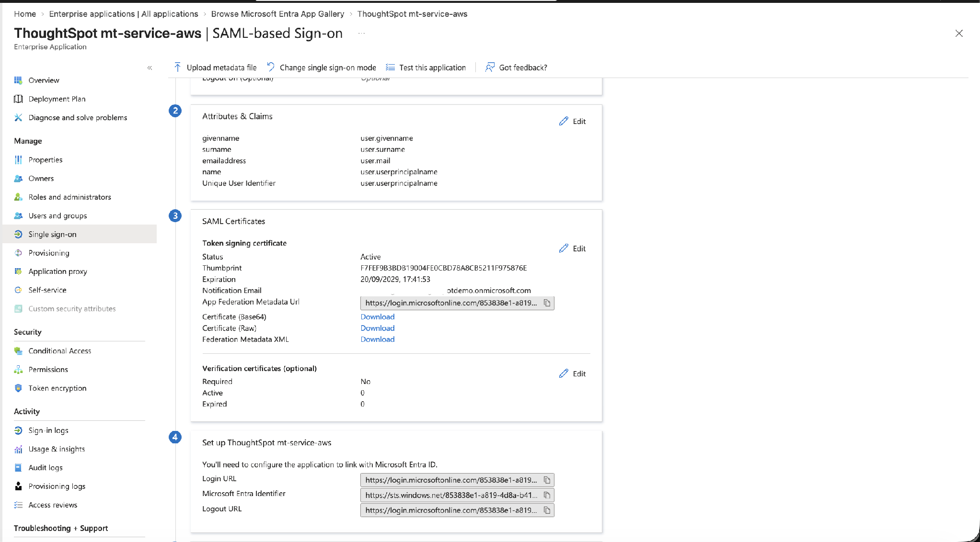Click the Overview sidebar icon
This screenshot has height=542, width=980.
point(18,80)
